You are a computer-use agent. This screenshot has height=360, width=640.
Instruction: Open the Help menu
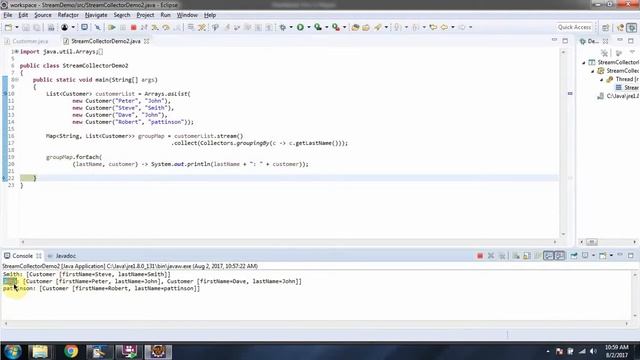coord(210,15)
